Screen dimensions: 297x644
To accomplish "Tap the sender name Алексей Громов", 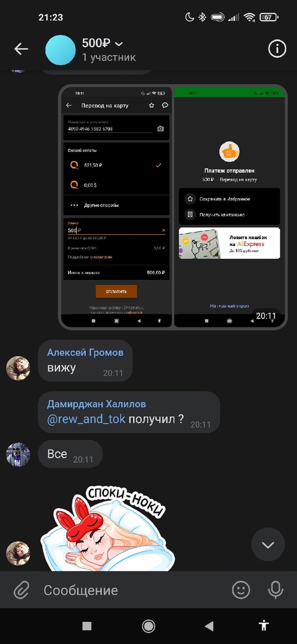I will coord(85,352).
